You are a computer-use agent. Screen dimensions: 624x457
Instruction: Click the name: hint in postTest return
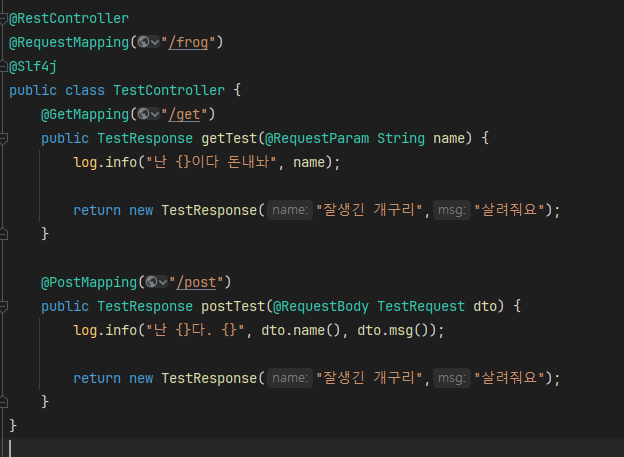290,378
